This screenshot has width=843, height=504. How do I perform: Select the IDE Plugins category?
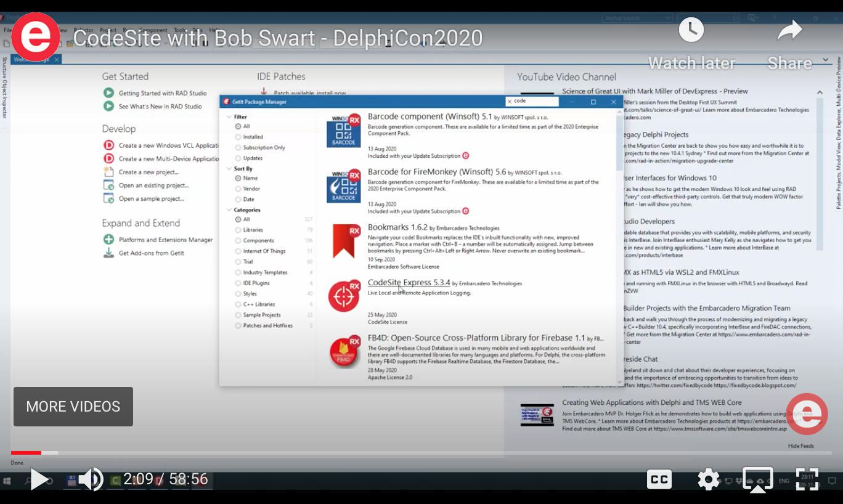(238, 283)
